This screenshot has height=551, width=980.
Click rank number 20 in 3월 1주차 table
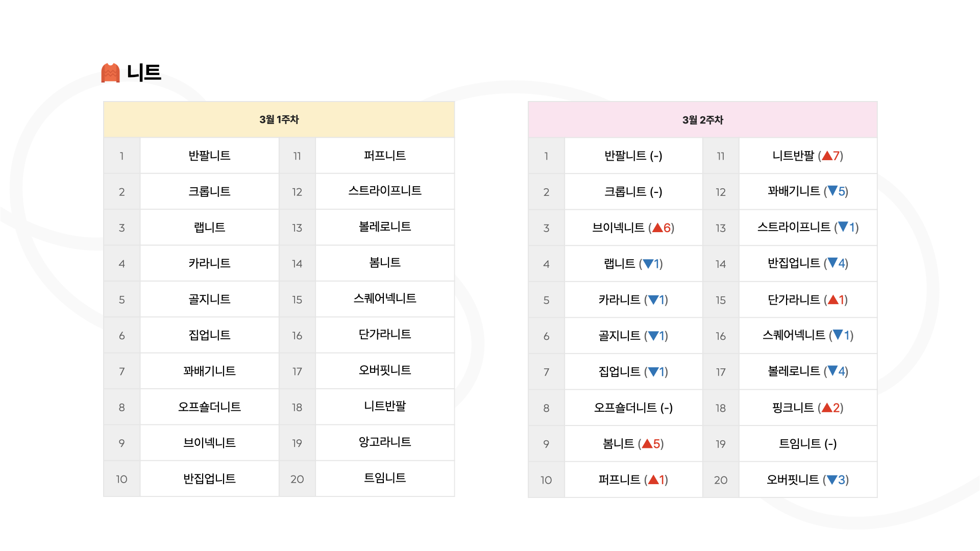click(x=297, y=479)
